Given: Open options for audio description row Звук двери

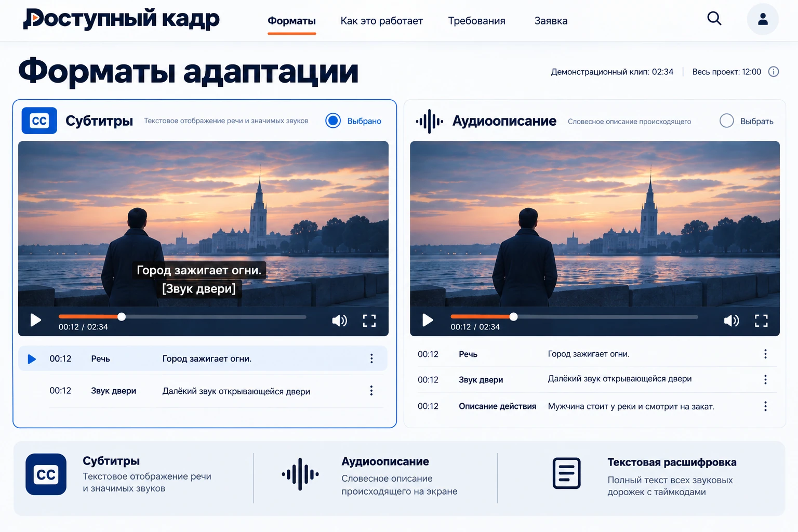Looking at the screenshot, I should (765, 380).
